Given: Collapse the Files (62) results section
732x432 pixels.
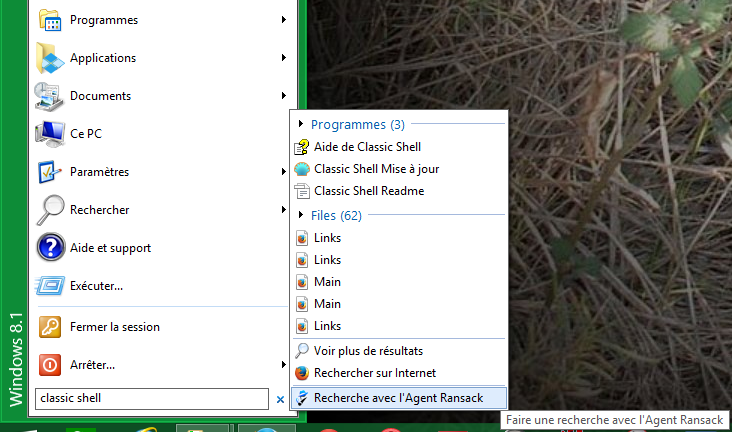Looking at the screenshot, I should pyautogui.click(x=302, y=215).
